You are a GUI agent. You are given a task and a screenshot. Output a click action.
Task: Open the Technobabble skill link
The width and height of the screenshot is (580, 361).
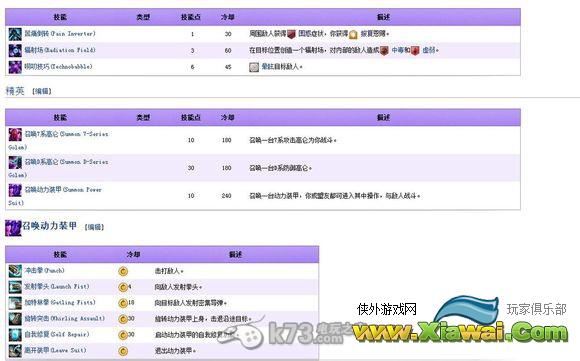pyautogui.click(x=58, y=67)
